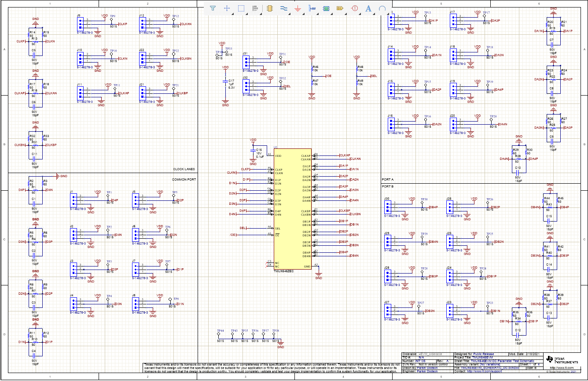Choose the dashed rectangle selection tool
The width and height of the screenshot is (588, 381).
[241, 8]
